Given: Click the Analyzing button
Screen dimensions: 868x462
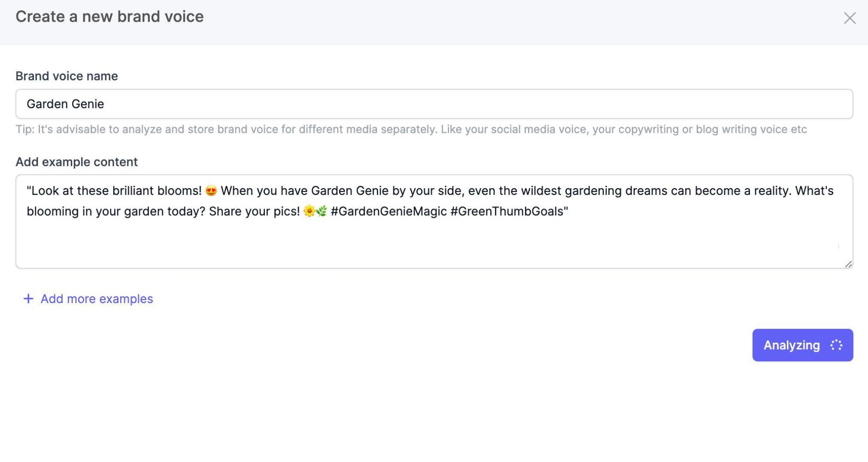Looking at the screenshot, I should point(802,345).
